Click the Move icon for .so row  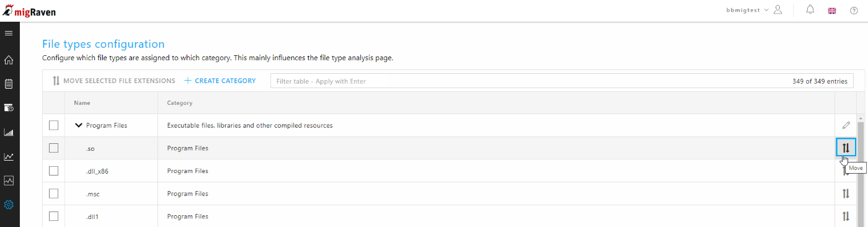point(846,148)
